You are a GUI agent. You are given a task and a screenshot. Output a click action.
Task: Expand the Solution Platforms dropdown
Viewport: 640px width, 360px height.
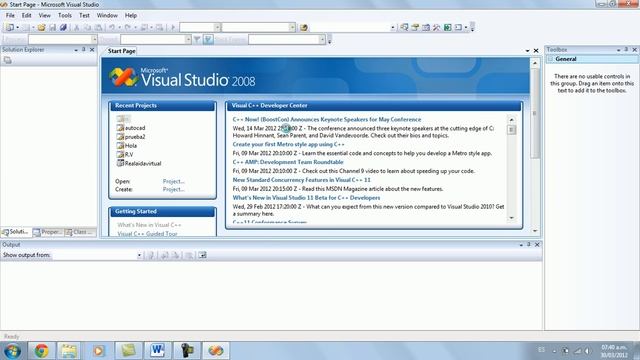click(x=292, y=27)
